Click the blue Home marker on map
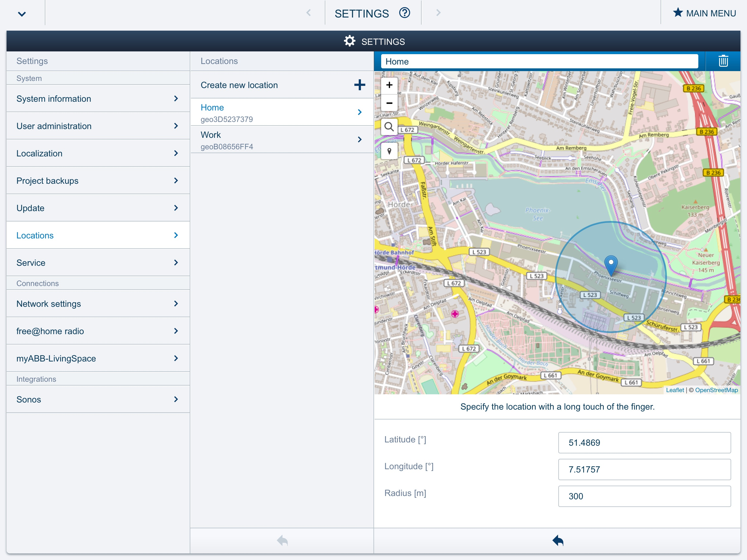This screenshot has width=747, height=560. point(611,266)
